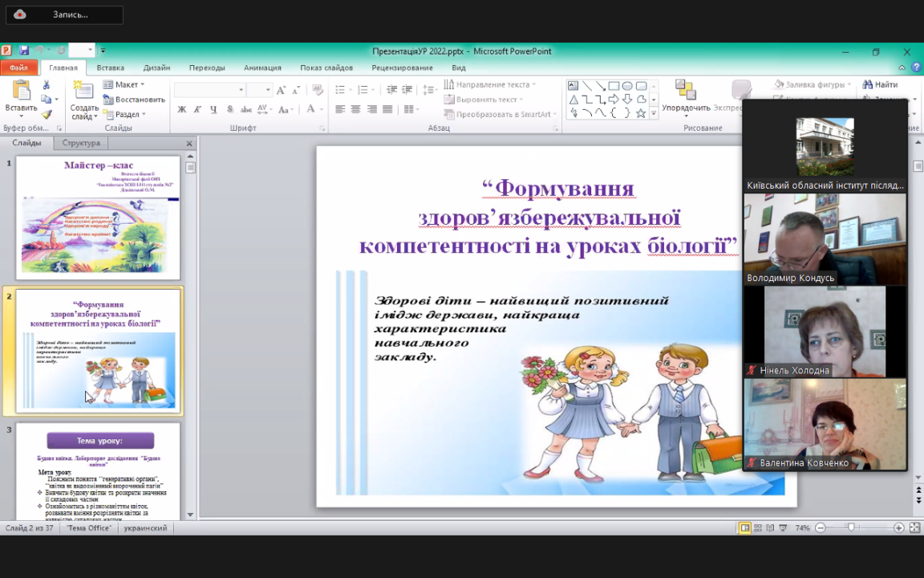Switch to the Дизайн tab
Image resolution: width=924 pixels, height=578 pixels.
156,67
